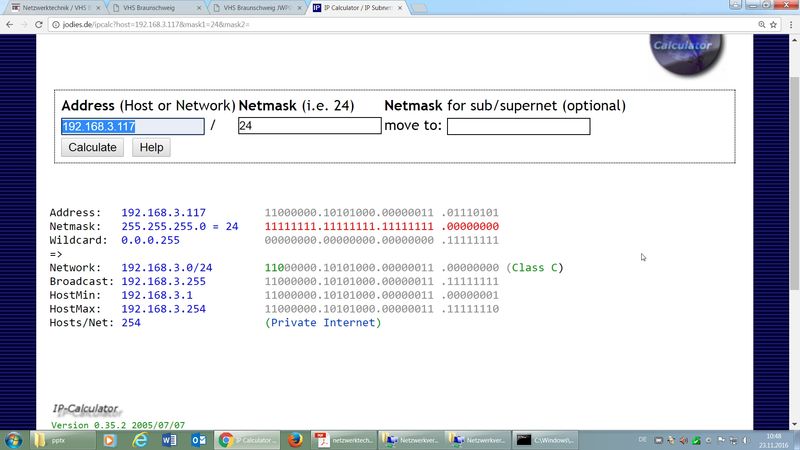Go back with browser back arrow
The width and height of the screenshot is (800, 450).
tap(10, 24)
